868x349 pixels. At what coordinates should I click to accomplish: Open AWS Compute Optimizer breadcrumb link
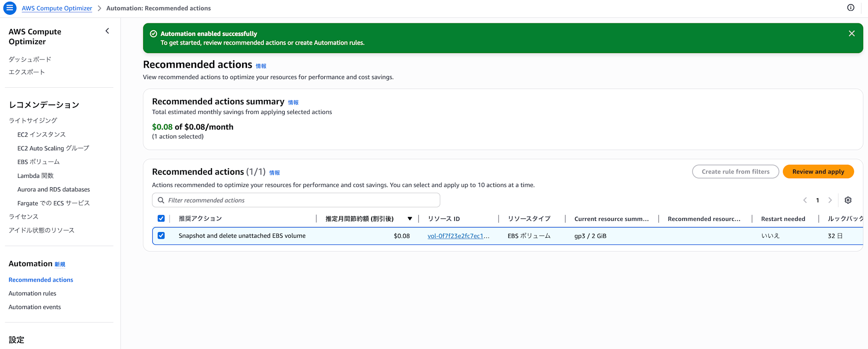click(x=57, y=8)
